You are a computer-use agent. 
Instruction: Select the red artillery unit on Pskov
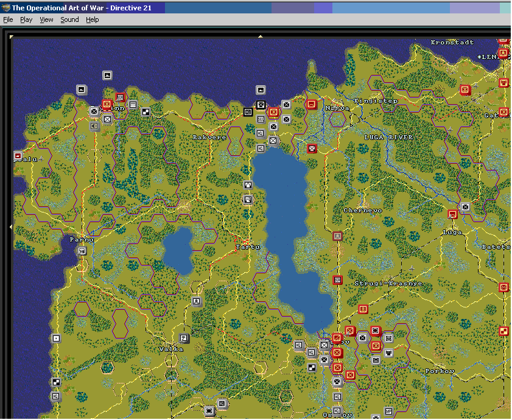337,338
